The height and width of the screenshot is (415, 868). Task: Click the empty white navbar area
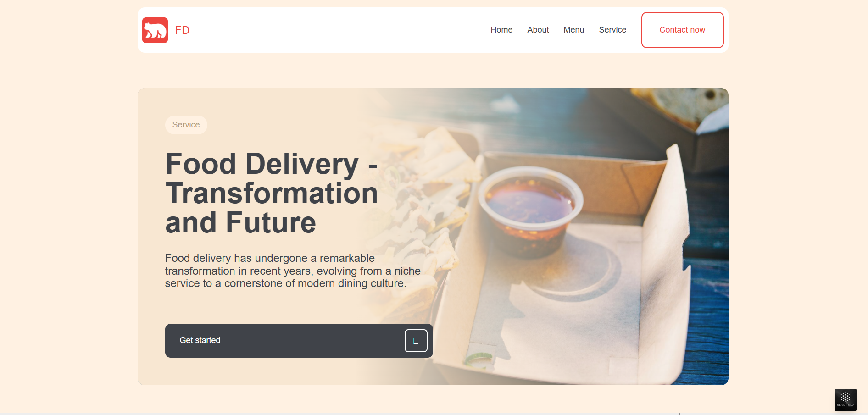[339, 30]
